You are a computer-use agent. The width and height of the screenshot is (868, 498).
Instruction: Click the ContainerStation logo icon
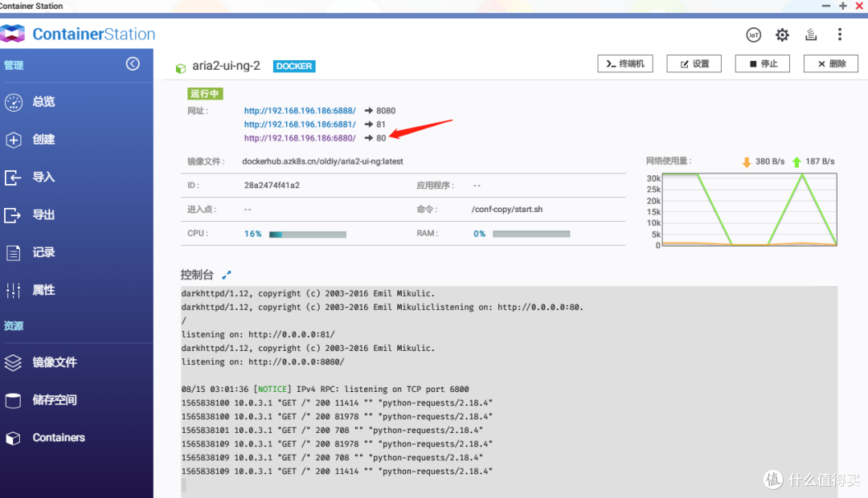(x=13, y=35)
